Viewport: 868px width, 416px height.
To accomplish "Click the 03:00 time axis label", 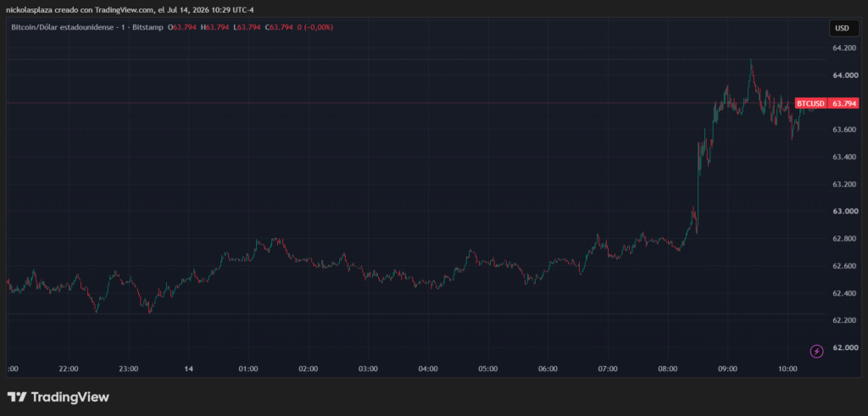I will [368, 369].
